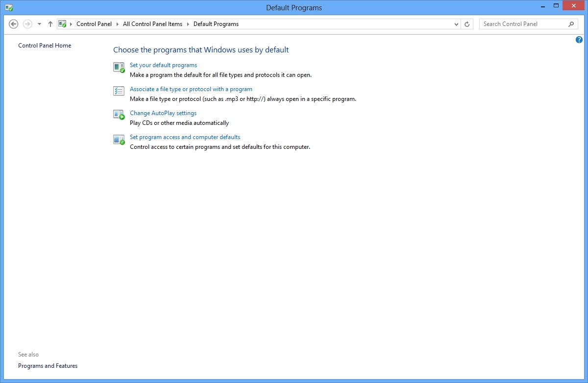Maximize the Default Programs window
588x383 pixels.
tap(556, 6)
